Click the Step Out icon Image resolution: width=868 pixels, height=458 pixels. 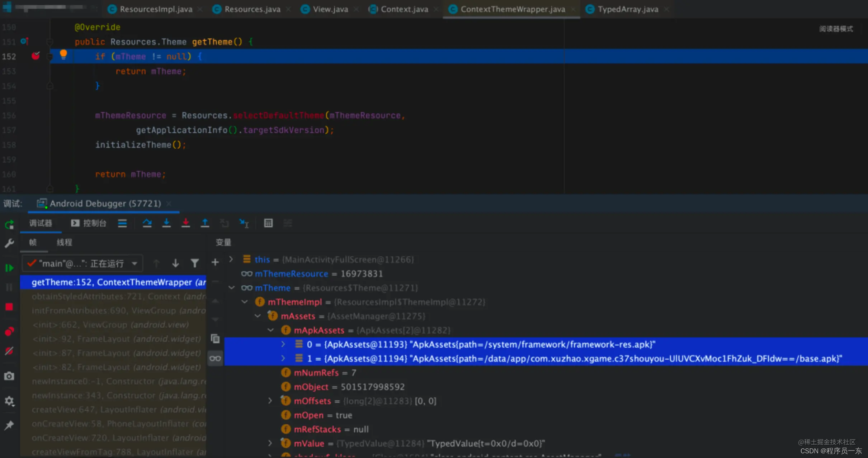tap(205, 223)
